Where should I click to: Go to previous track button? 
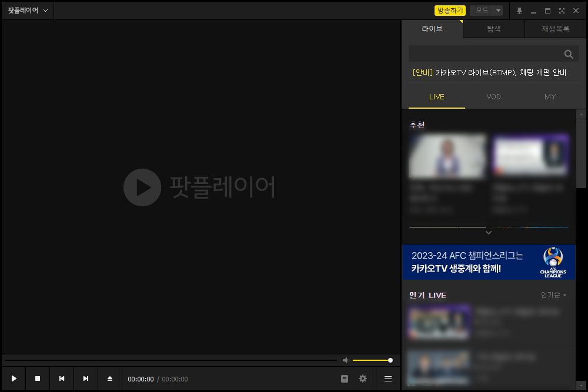62,378
